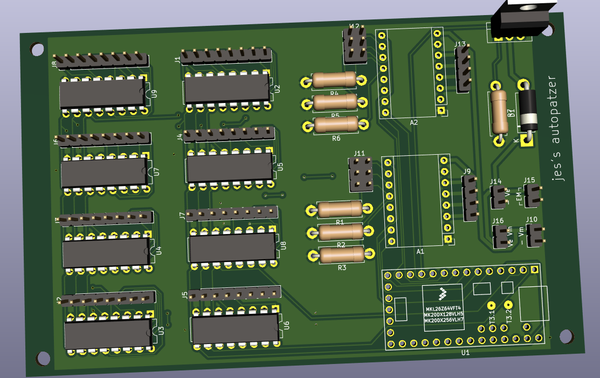Click the J10 connector
This screenshot has height=378, width=600.
click(536, 235)
